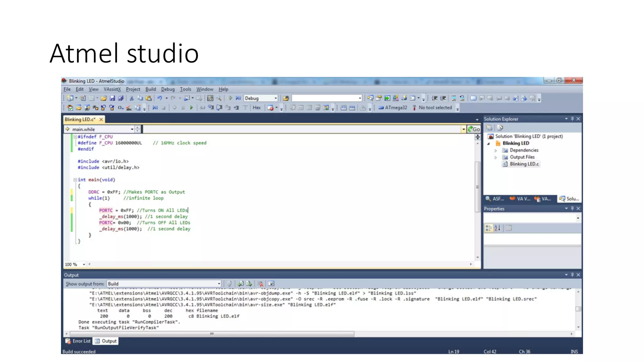Open the File menu
The height and width of the screenshot is (362, 644).
tap(67, 89)
